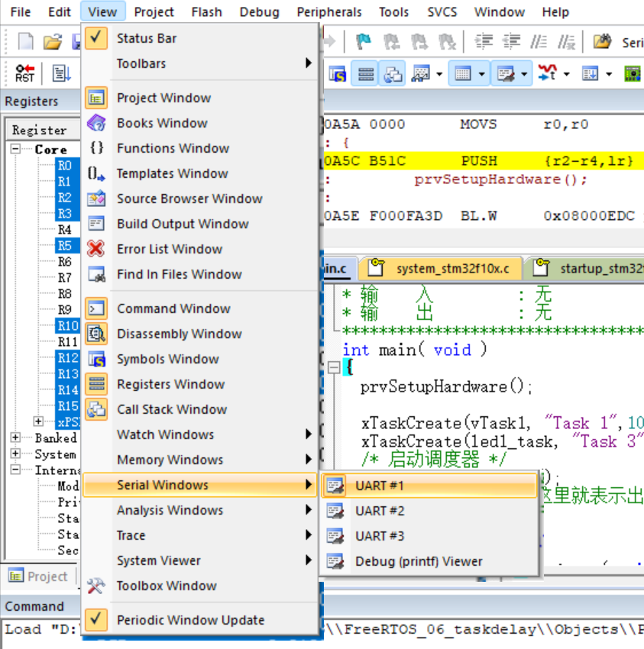Expand the Trace submenu

click(200, 535)
